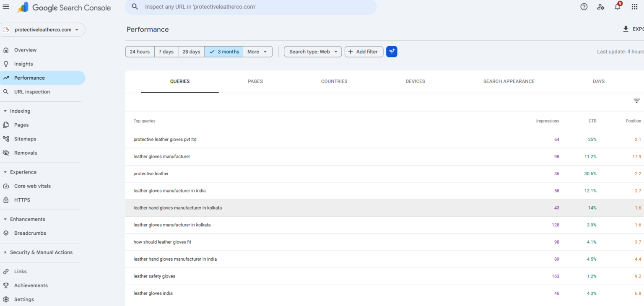Click the blue filter suggestions icon
Viewport: 644px width, 306px height.
(392, 52)
